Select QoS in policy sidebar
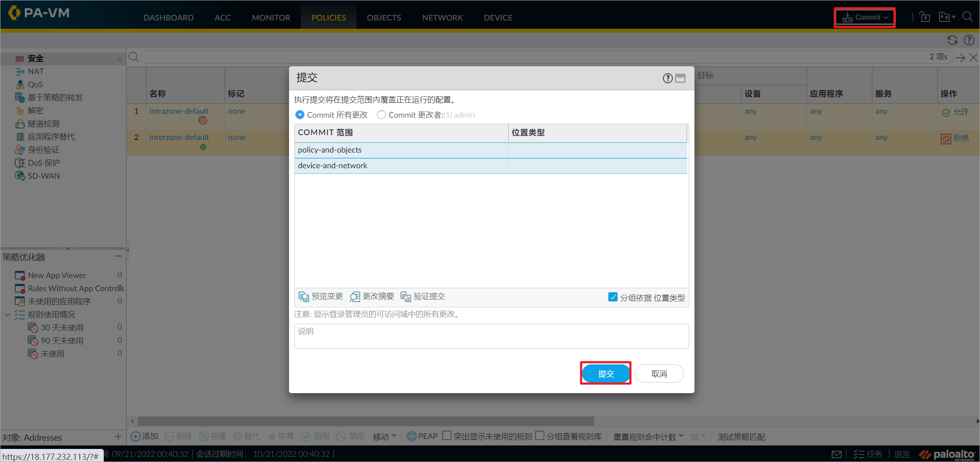Screen dimensions: 980x462 (35, 85)
